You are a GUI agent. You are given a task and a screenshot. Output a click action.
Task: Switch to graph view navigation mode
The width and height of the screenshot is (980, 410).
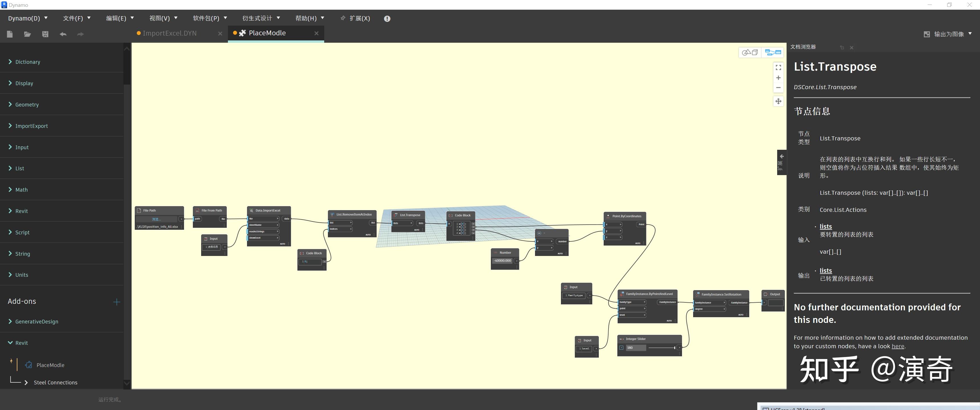pyautogui.click(x=773, y=52)
